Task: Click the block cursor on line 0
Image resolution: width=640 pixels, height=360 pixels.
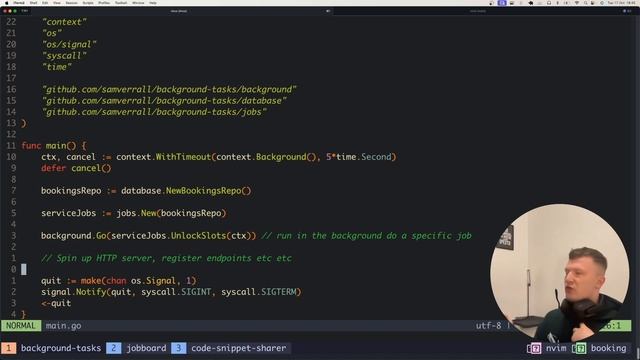Action: pos(24,269)
